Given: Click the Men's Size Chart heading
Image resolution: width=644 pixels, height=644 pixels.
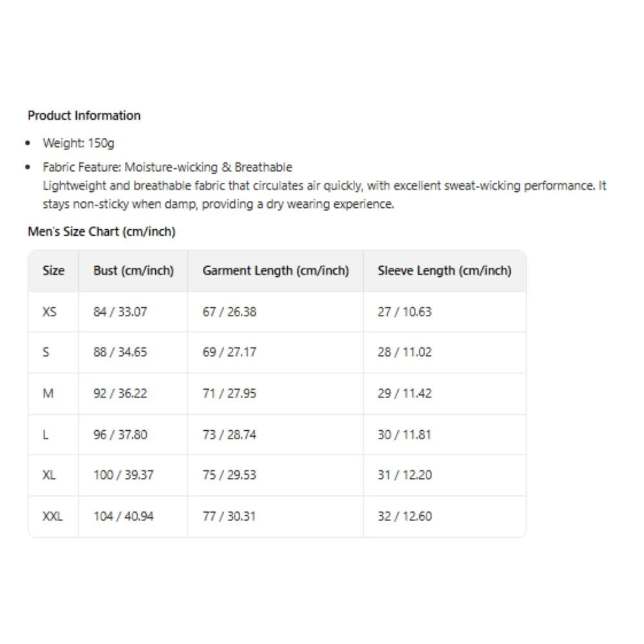Looking at the screenshot, I should pyautogui.click(x=102, y=231).
